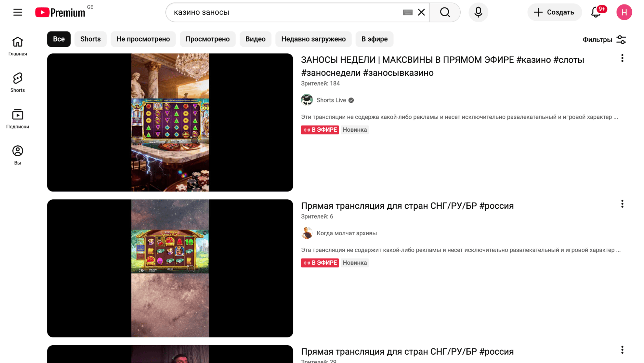Open options for second Прямая трансляция result
The image size is (644, 363).
pos(622,204)
